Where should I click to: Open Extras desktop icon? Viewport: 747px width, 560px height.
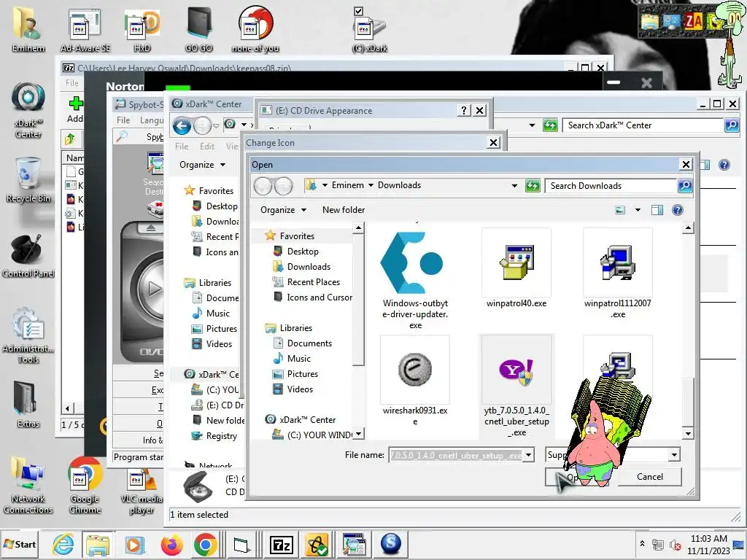click(x=28, y=404)
